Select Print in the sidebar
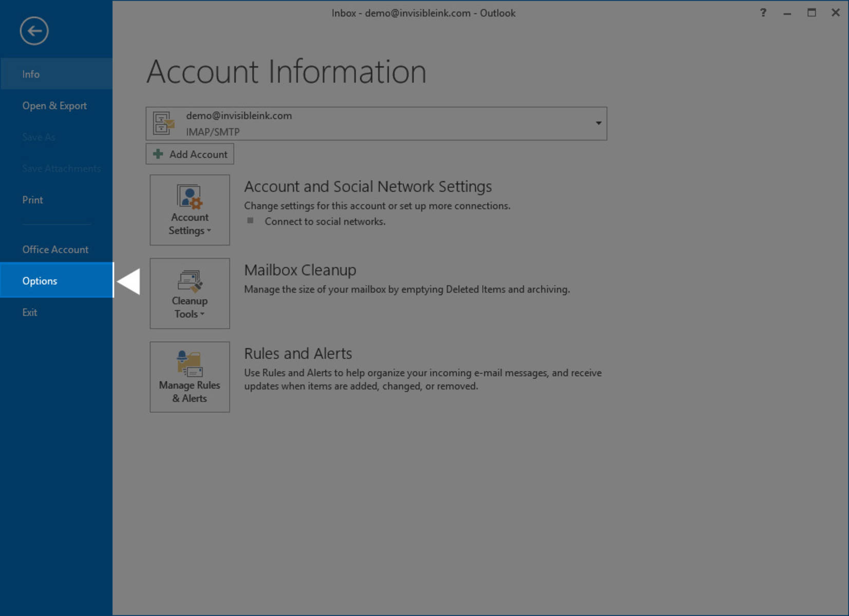This screenshot has width=849, height=616. 56,200
